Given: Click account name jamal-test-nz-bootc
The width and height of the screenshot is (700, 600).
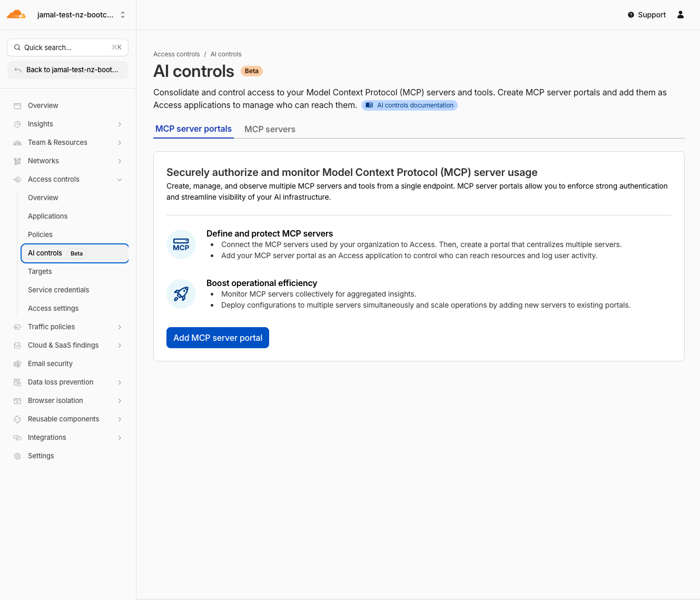Looking at the screenshot, I should click(75, 15).
